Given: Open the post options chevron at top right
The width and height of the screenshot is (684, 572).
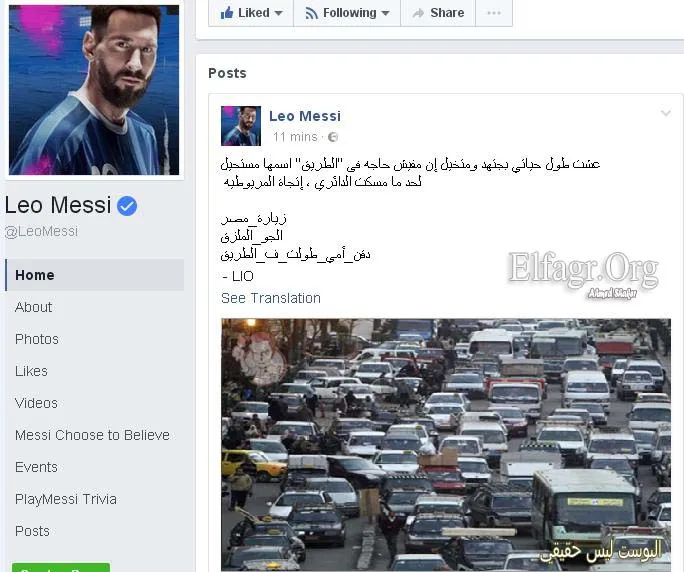Looking at the screenshot, I should (666, 113).
